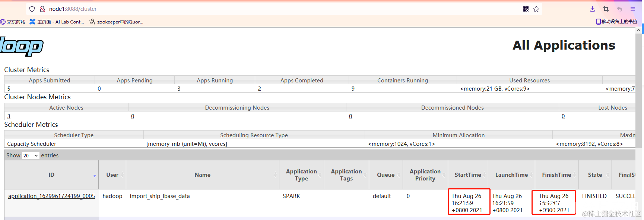Open the Show entries count dropdown
644x220 pixels.
coord(31,155)
